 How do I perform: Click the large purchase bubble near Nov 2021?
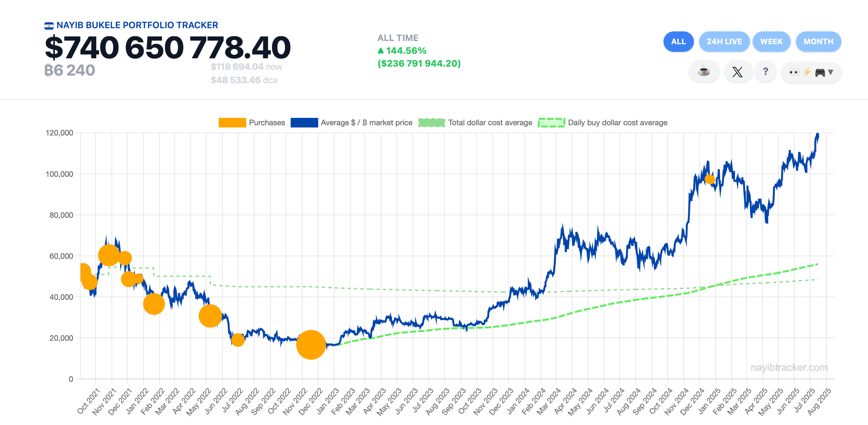click(108, 255)
